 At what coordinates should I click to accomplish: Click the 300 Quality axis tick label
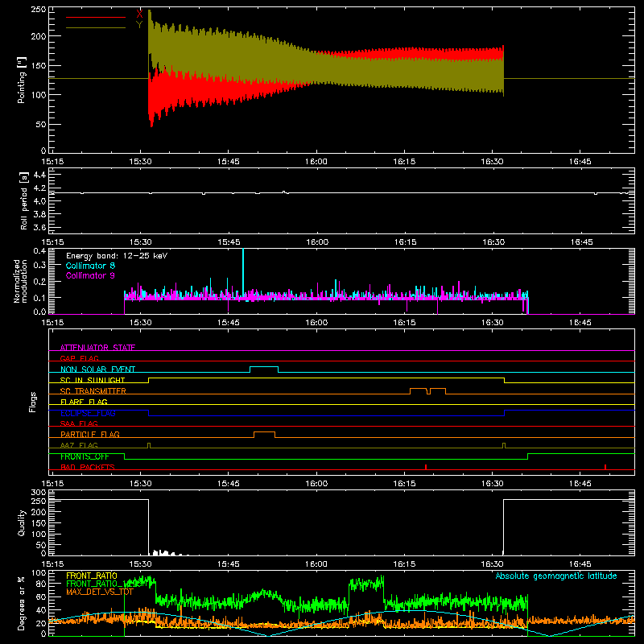(x=39, y=493)
